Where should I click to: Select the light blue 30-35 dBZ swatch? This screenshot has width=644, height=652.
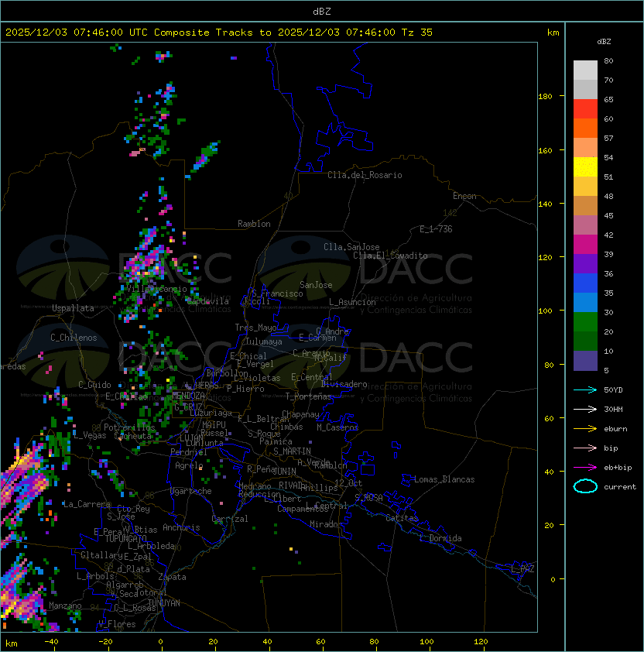585,302
